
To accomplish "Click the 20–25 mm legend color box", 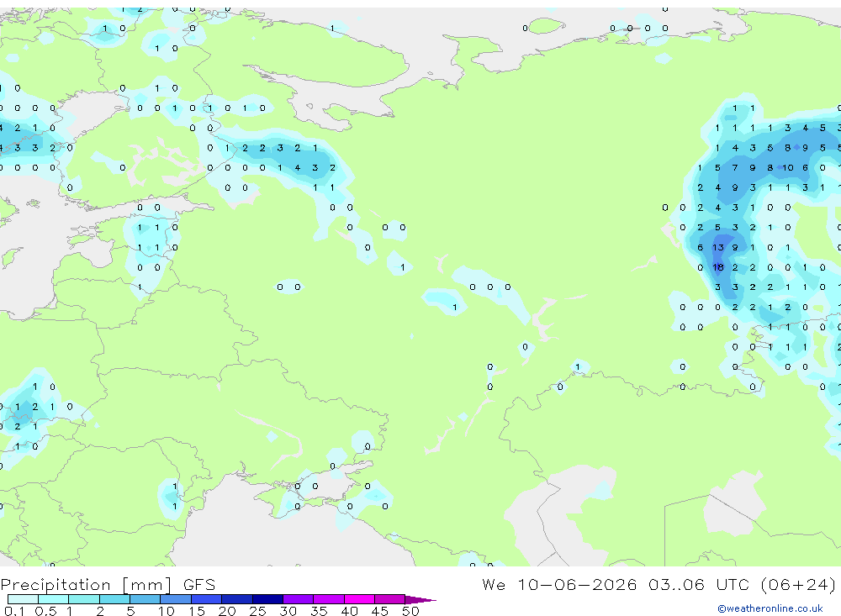I will [x=237, y=599].
